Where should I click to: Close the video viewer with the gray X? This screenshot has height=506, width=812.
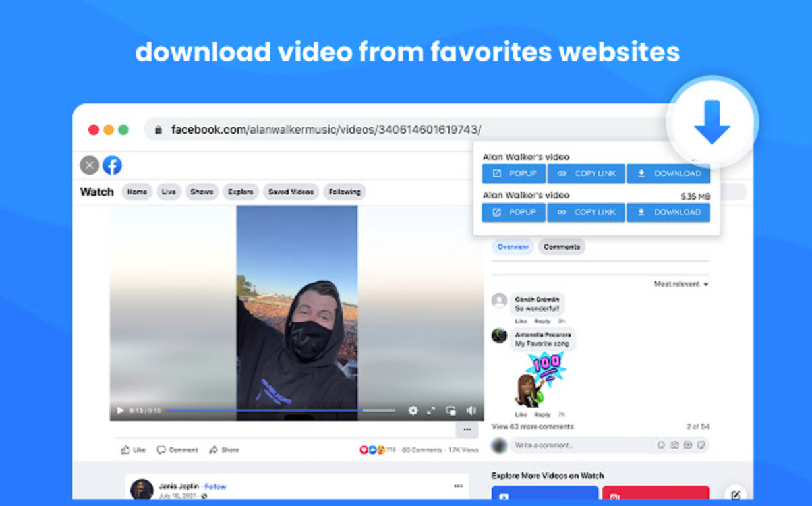(x=90, y=165)
